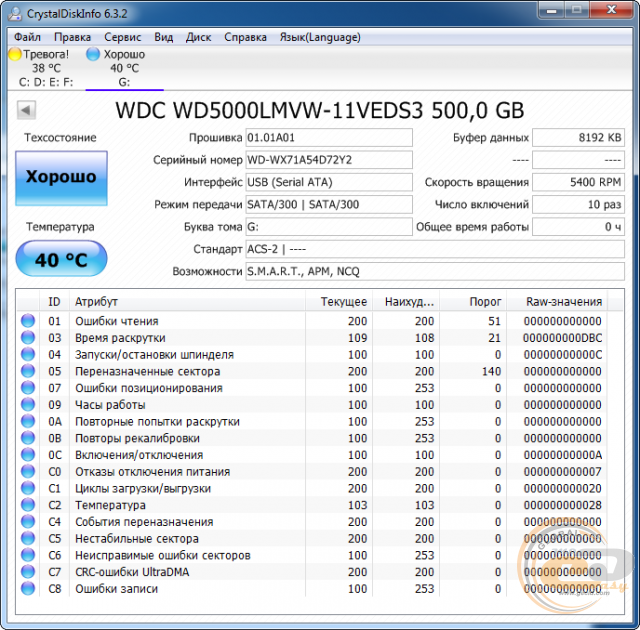
Task: Click status icon for Часы работы row
Action: pos(28,404)
